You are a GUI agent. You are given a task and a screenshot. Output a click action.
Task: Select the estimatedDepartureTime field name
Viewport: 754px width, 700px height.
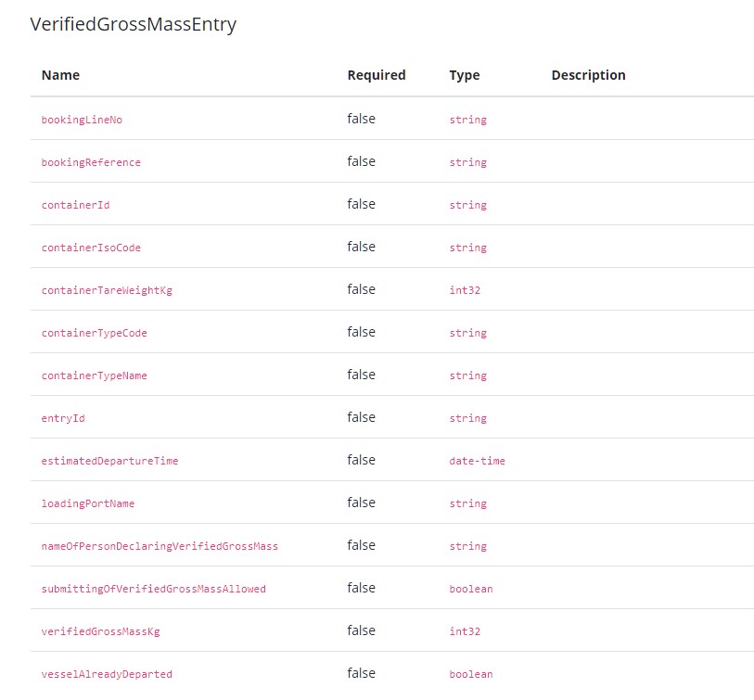click(109, 461)
